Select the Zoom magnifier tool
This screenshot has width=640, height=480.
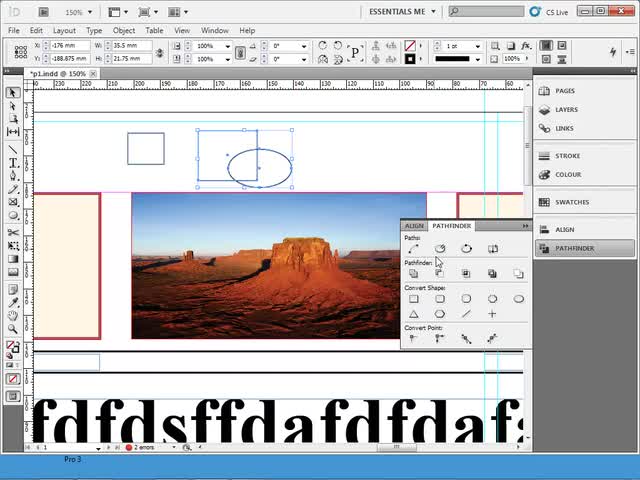(13, 329)
